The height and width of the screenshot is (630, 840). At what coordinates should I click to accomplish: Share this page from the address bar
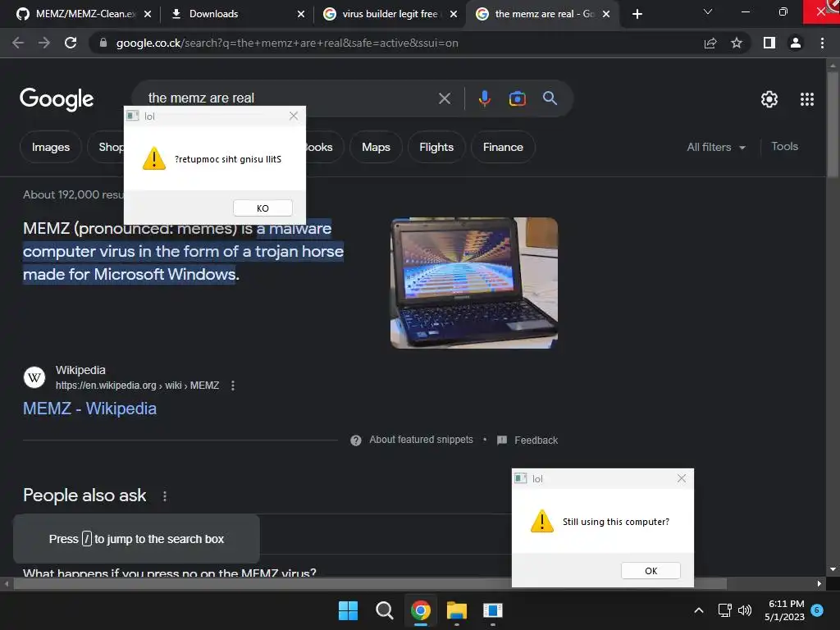(x=710, y=43)
